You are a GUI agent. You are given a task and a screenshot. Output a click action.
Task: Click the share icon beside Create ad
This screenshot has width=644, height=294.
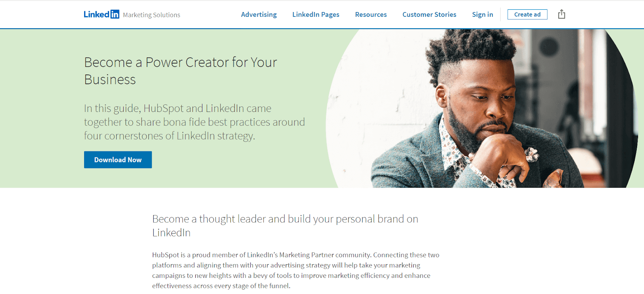[x=561, y=14]
